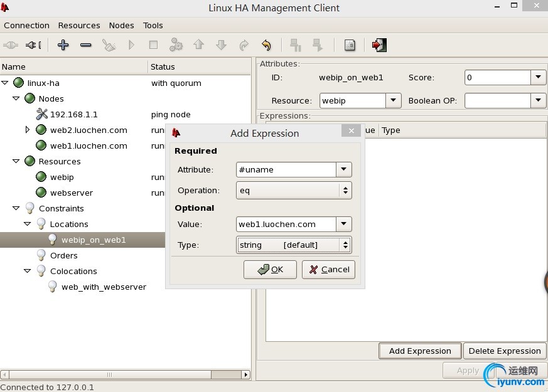Open the Score dropdown arrow
Screen dimensions: 548x392
coord(538,78)
